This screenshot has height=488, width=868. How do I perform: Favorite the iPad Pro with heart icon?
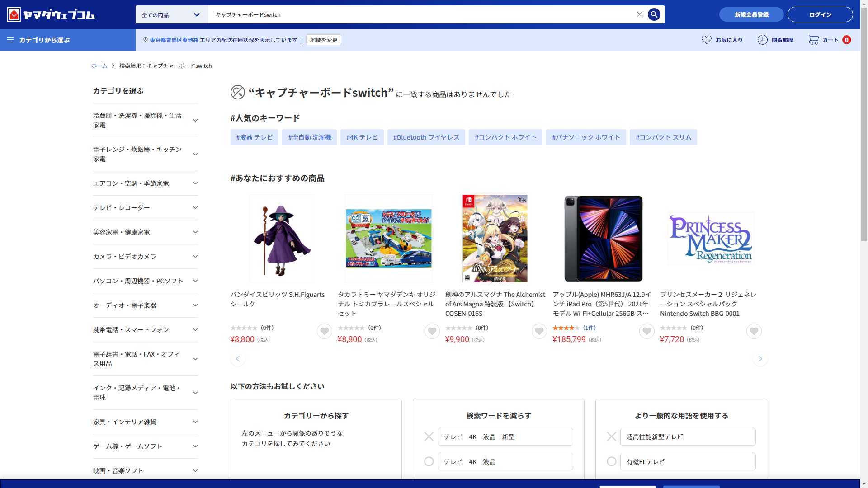point(646,331)
